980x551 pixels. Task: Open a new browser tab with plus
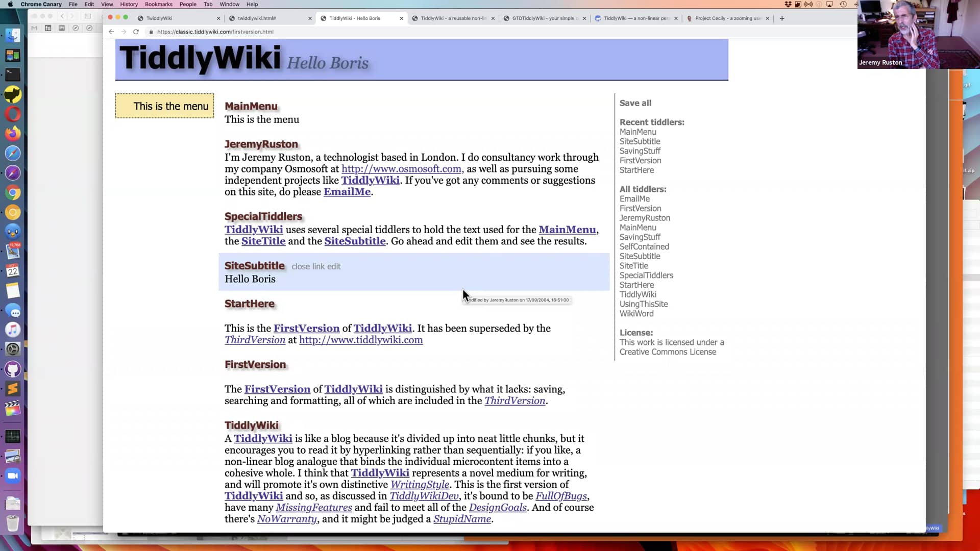(782, 18)
